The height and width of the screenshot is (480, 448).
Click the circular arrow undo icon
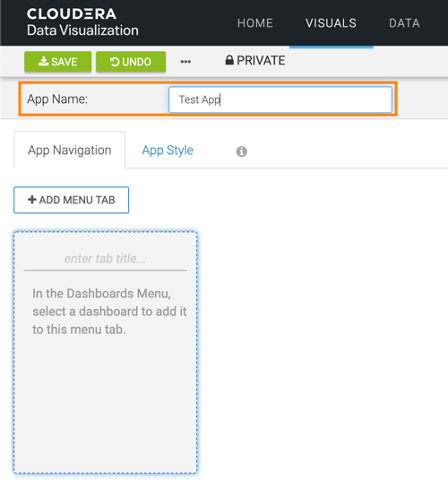click(x=115, y=62)
